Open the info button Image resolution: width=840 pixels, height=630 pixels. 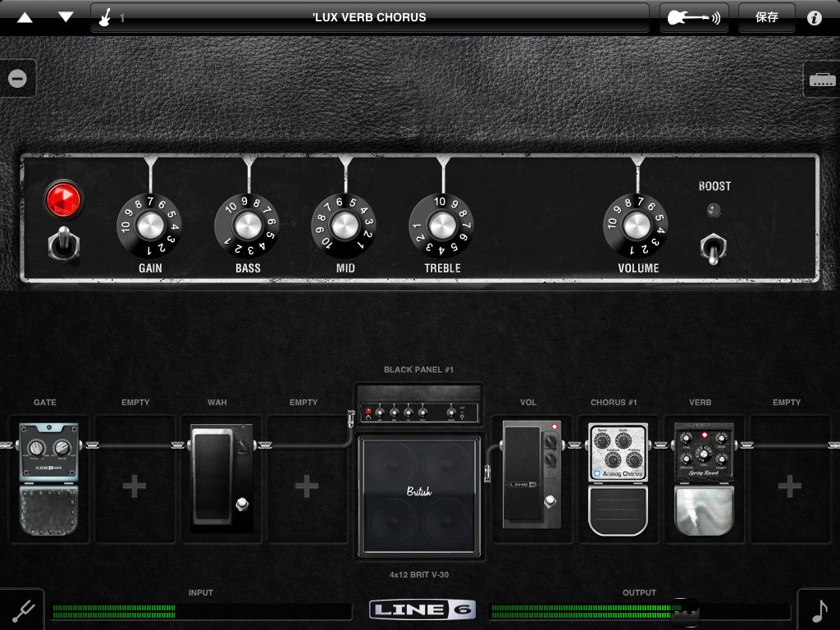point(815,18)
